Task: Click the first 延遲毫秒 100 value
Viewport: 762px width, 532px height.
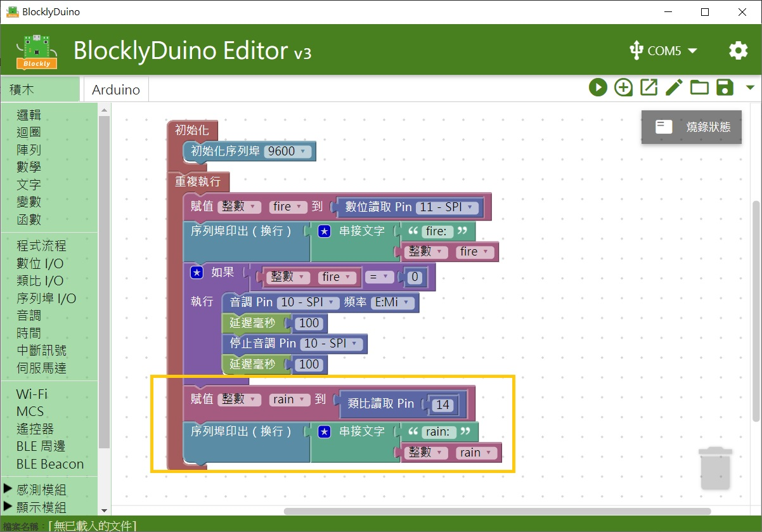Action: point(309,323)
